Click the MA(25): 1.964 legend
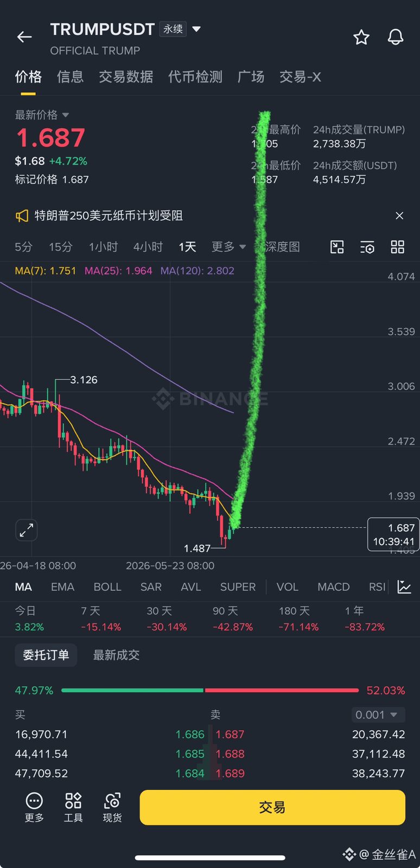The height and width of the screenshot is (868, 420). 118,271
